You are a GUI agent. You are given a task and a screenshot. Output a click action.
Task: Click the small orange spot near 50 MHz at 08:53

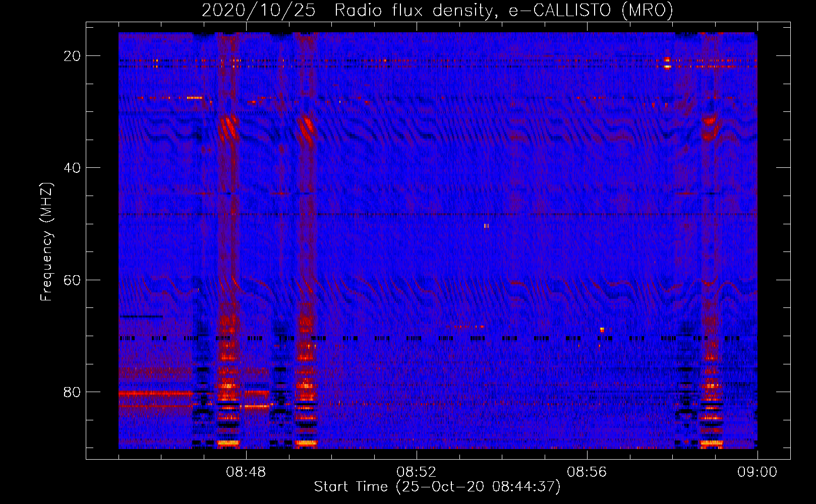(x=486, y=226)
